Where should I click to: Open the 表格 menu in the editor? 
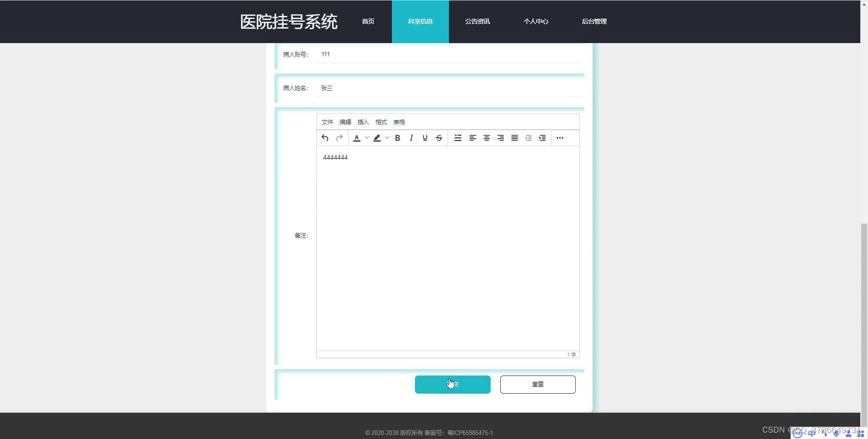tap(399, 122)
